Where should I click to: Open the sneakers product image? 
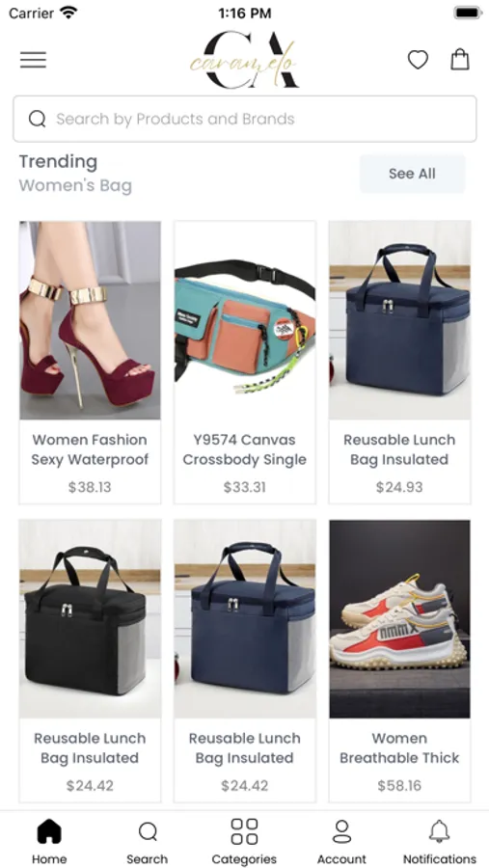(x=400, y=619)
